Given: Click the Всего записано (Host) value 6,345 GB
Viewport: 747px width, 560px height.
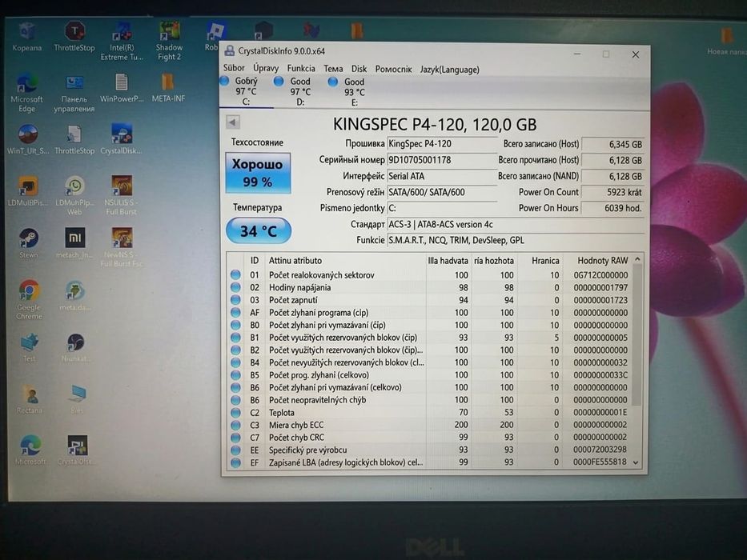Looking at the screenshot, I should pos(613,144).
